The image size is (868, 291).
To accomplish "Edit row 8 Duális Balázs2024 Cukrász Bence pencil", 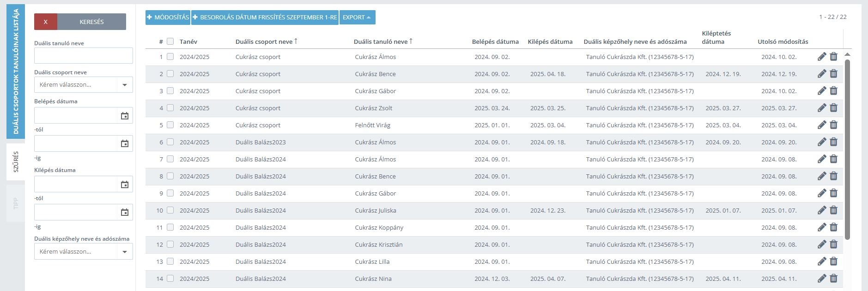I will pyautogui.click(x=822, y=176).
